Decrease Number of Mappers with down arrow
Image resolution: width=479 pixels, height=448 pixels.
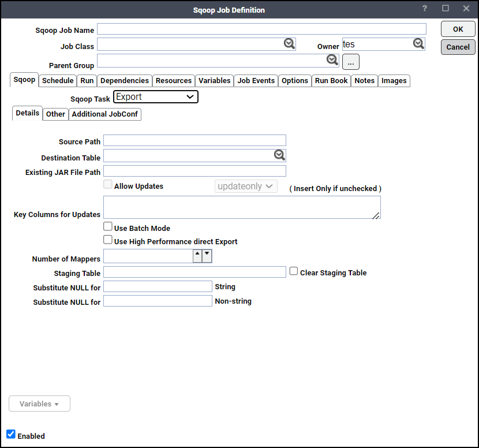207,256
